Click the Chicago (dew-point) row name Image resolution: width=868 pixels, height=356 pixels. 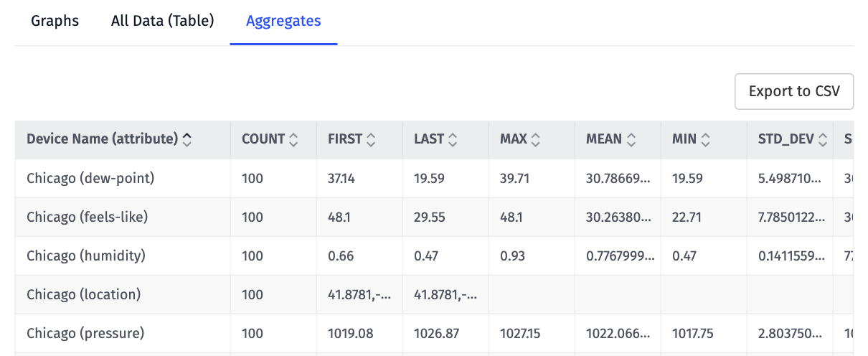90,178
